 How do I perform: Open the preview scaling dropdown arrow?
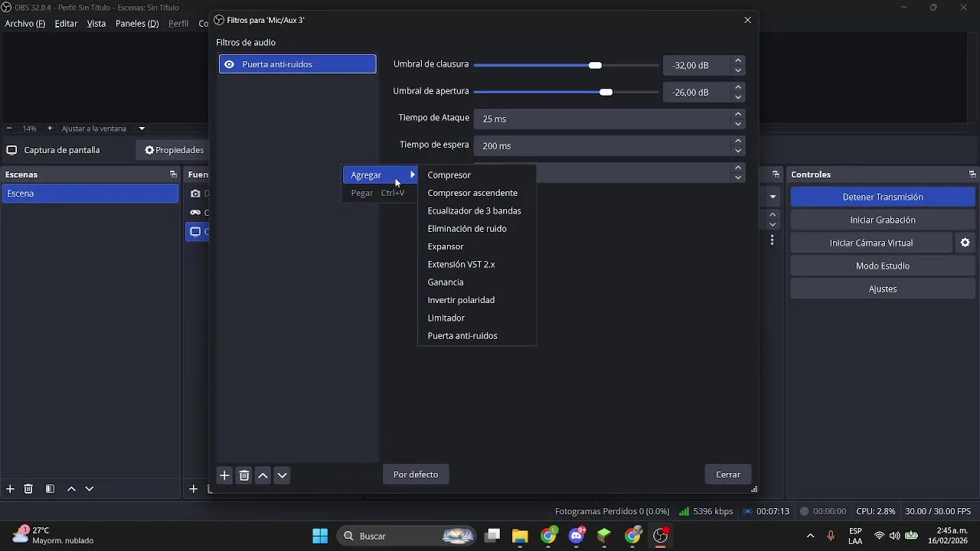(142, 129)
